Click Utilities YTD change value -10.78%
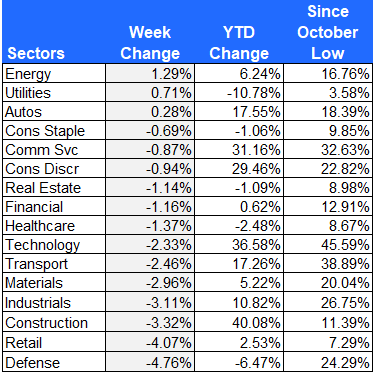The height and width of the screenshot is (373, 375). 239,92
